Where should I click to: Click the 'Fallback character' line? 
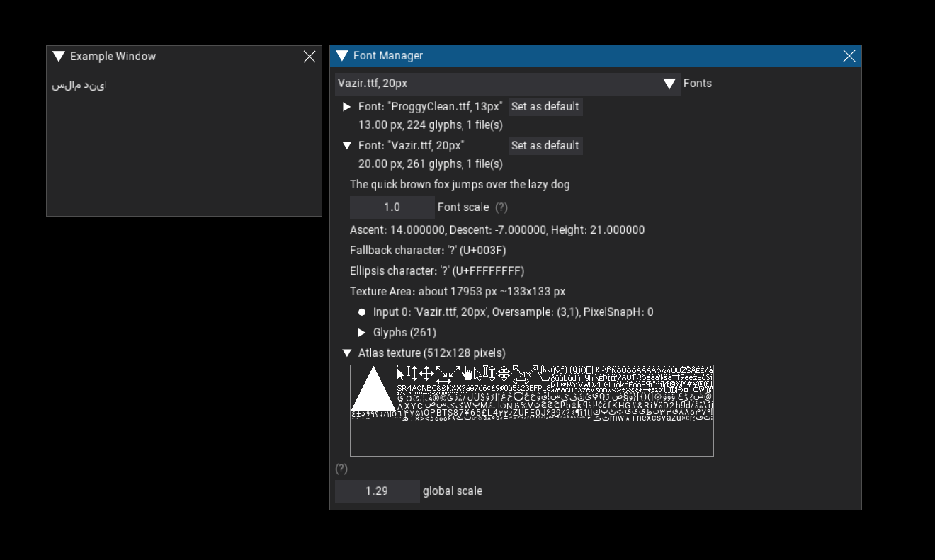coord(428,251)
